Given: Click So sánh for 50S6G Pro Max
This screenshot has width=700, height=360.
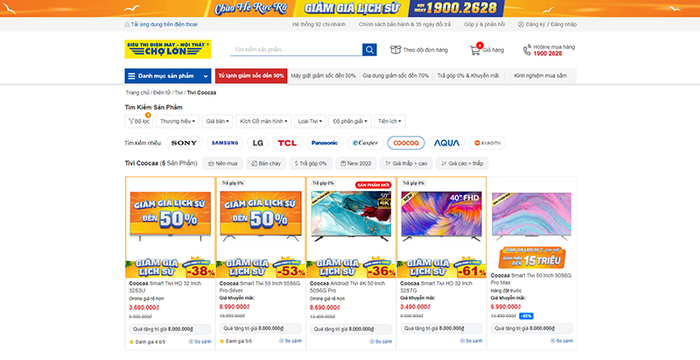Looking at the screenshot, I should click(561, 341).
